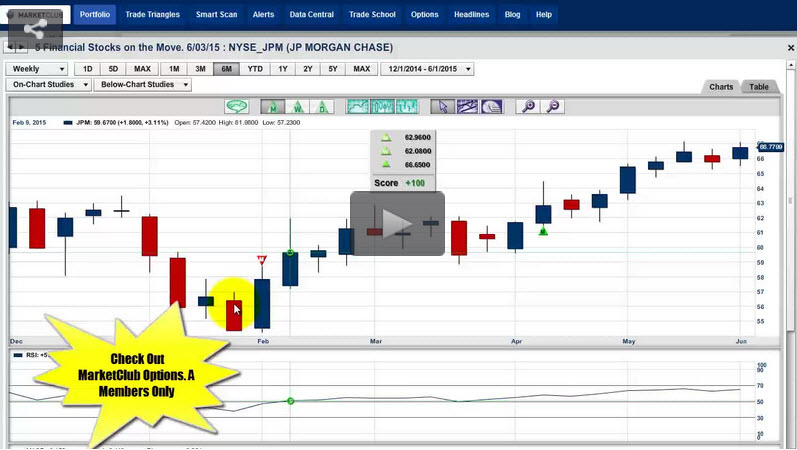Switch to OHLC bar chart style
797x450 pixels.
(x=407, y=106)
